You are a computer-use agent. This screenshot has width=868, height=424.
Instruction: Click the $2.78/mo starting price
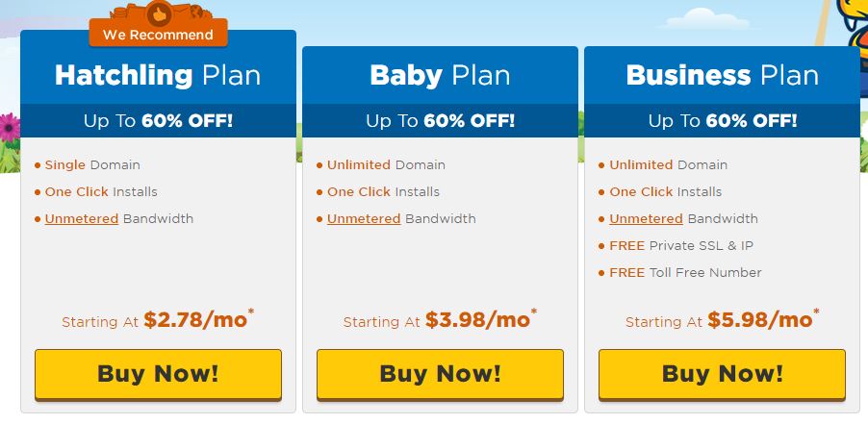coord(195,320)
